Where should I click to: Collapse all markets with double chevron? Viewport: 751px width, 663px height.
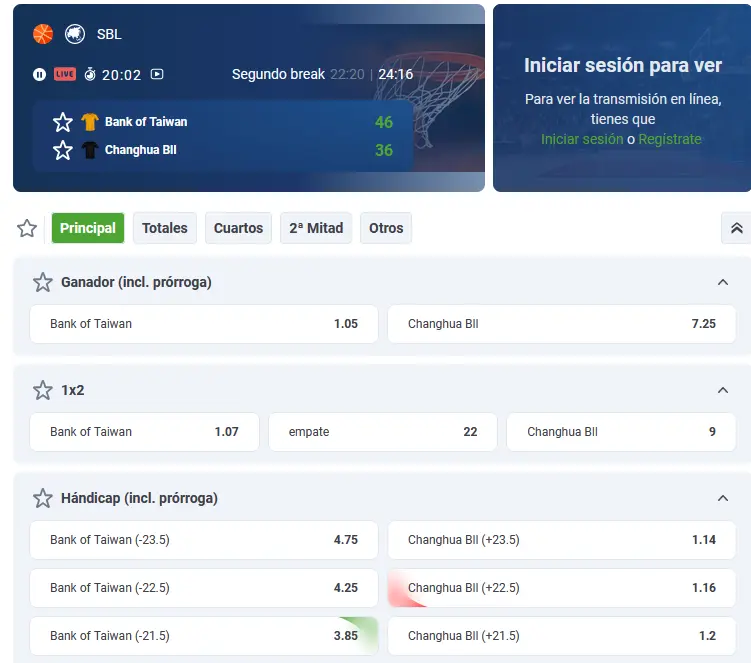pos(736,228)
